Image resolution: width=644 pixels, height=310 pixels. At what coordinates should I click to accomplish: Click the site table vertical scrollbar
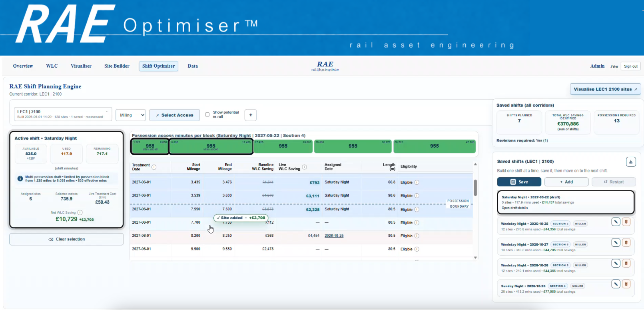(475, 188)
